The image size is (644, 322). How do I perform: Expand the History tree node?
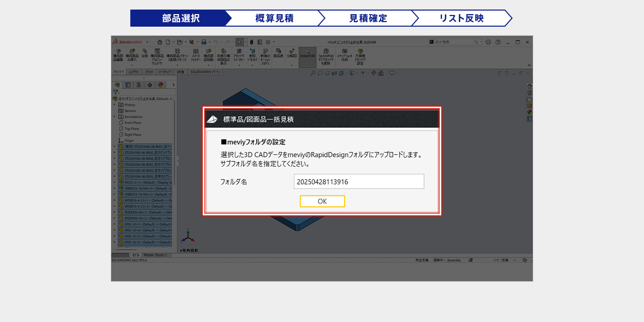(115, 105)
